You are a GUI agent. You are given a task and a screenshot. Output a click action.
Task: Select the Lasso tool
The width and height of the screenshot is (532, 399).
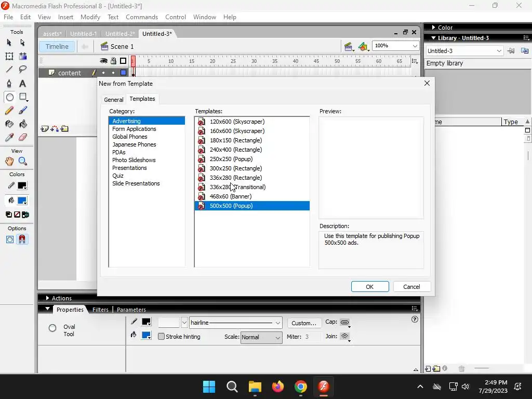[22, 70]
